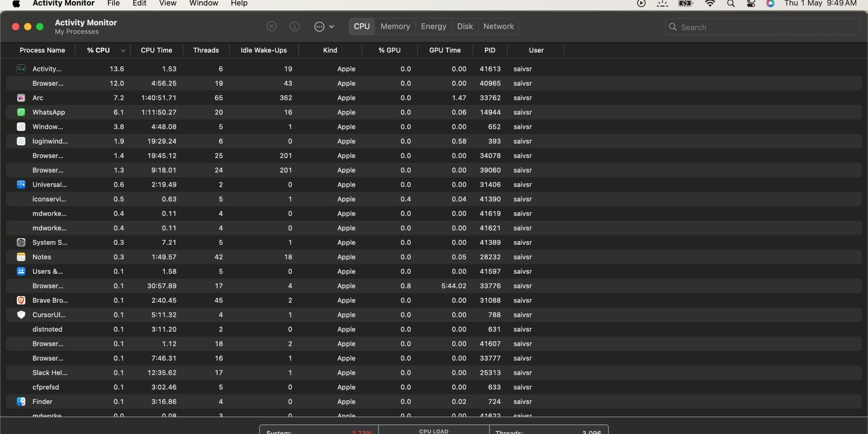Viewport: 868px width, 434px height.
Task: Click CPU Time value 1:40:51.71 for Arc
Action: pos(159,98)
